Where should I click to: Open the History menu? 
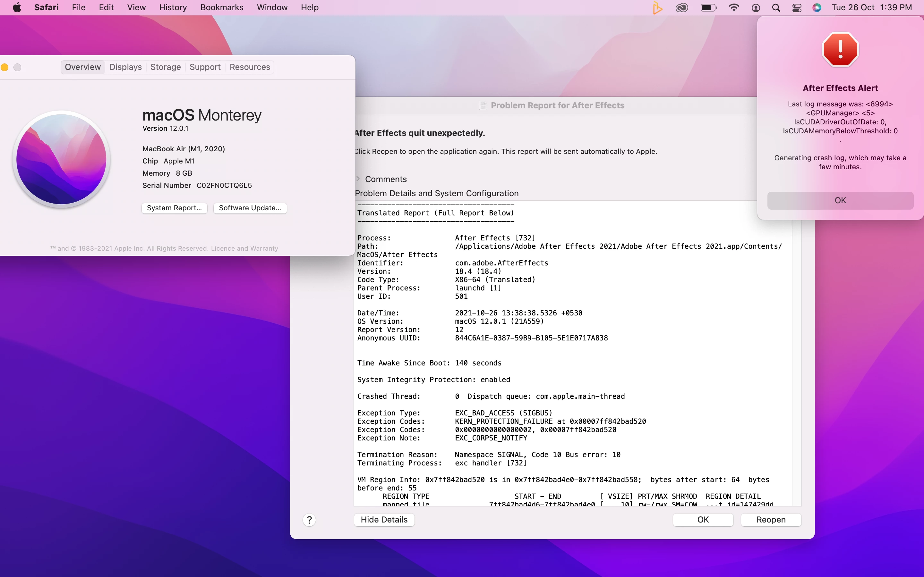pos(173,7)
